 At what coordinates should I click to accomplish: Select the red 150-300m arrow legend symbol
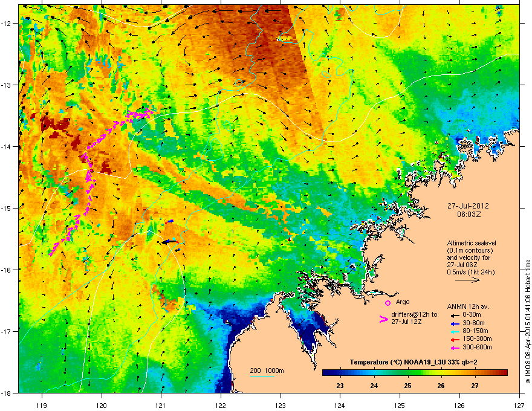[x=455, y=340]
